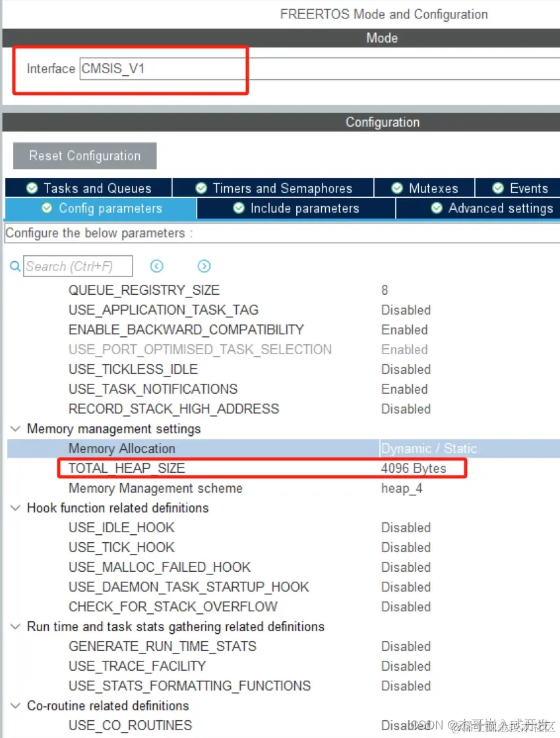The image size is (560, 738).
Task: Change ENABLE_BACKWARD_COMPATIBILITY Enabled value
Action: pyautogui.click(x=404, y=330)
